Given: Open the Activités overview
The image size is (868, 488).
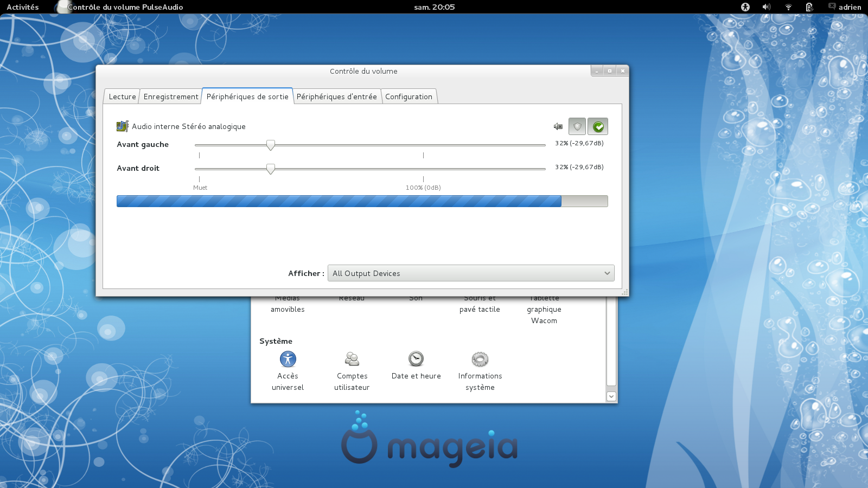Looking at the screenshot, I should (23, 7).
